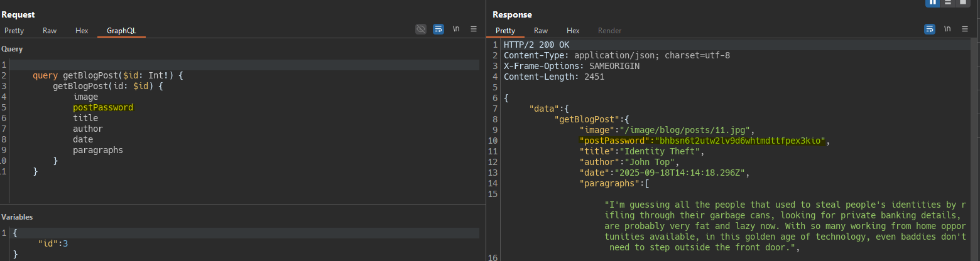Open the Response Raw tab
The width and height of the screenshot is (980, 261).
click(541, 30)
